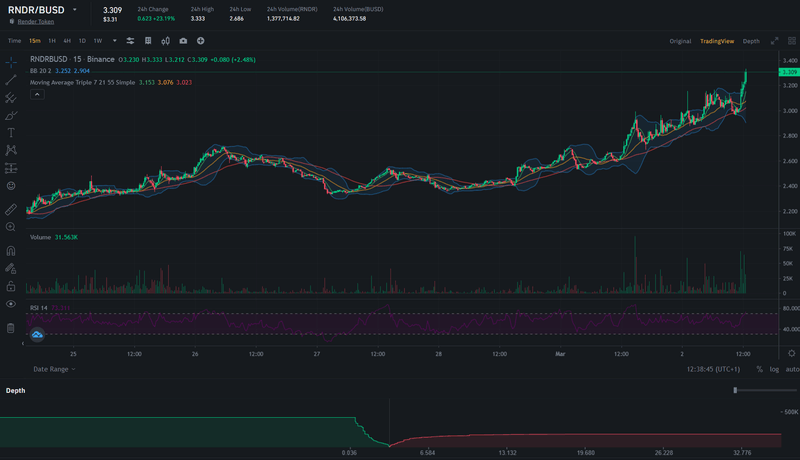Viewport: 800px width, 460px height.
Task: Select the 1H time interval
Action: coord(52,41)
